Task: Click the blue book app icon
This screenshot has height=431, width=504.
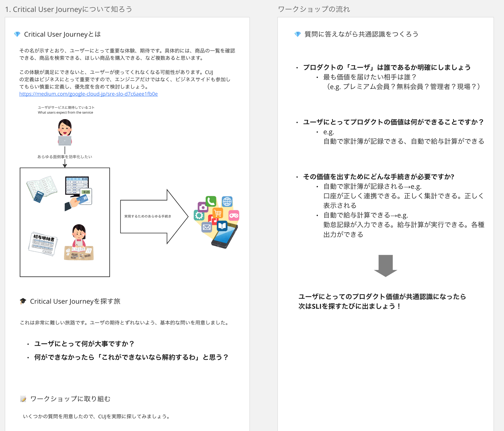Action: coord(222,226)
